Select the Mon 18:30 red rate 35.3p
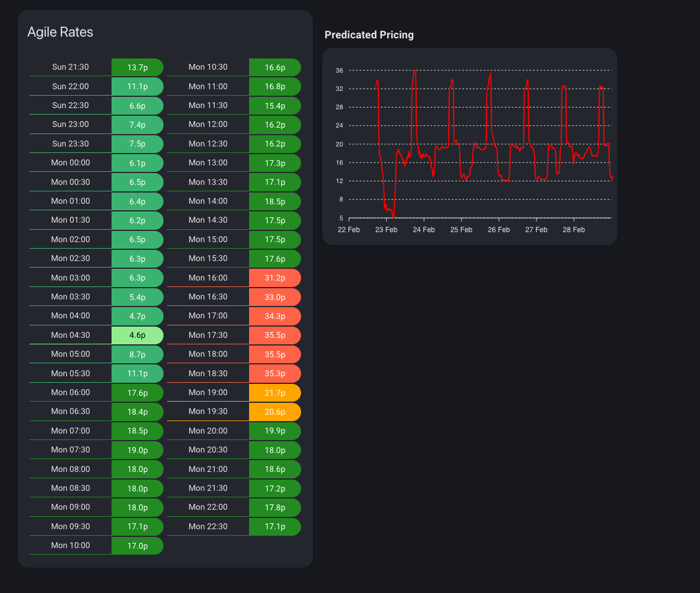 (274, 373)
